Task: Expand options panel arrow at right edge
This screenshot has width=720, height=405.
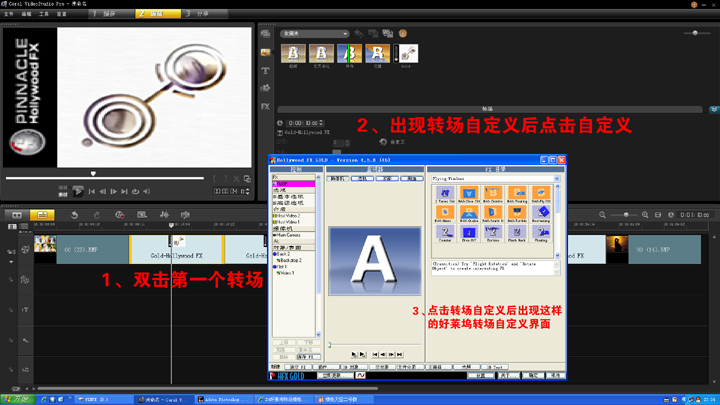Action: (714, 109)
